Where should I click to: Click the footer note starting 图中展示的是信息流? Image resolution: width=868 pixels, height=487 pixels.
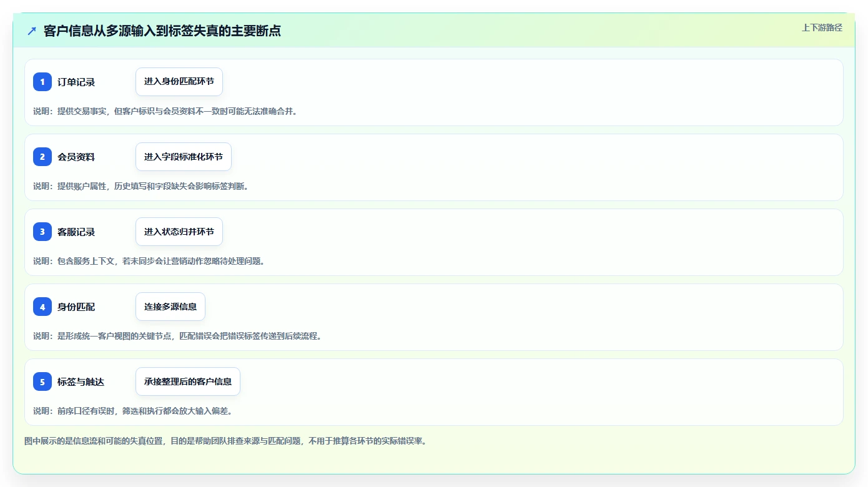coord(225,441)
